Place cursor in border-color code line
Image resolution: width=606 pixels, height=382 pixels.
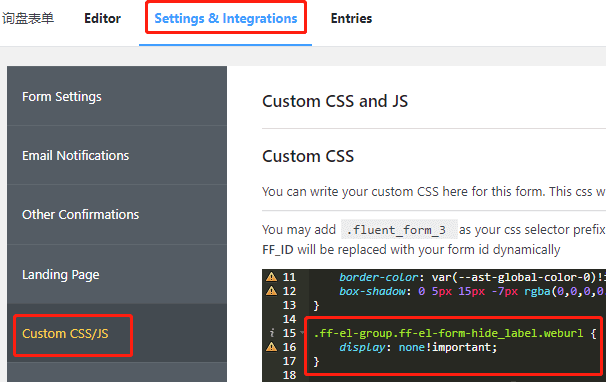click(472, 277)
